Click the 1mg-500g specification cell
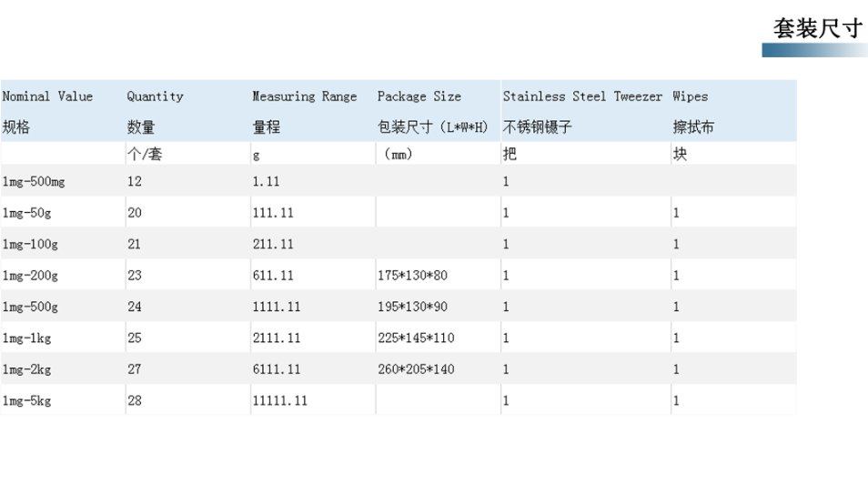This screenshot has width=868, height=485. 30,307
